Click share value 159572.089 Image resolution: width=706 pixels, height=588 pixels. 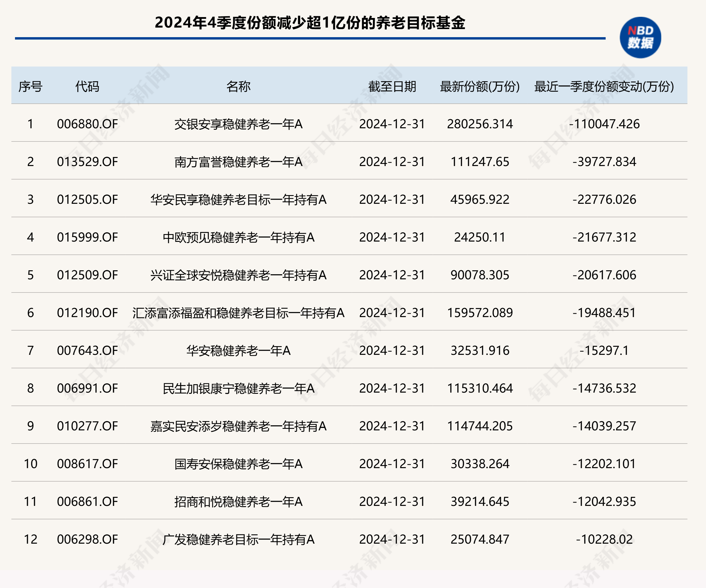coord(480,313)
